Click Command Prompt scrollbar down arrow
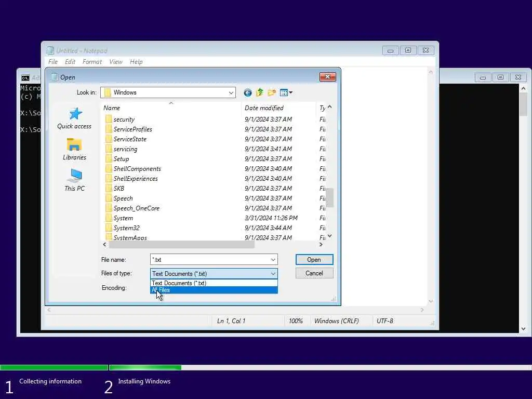 (x=523, y=328)
